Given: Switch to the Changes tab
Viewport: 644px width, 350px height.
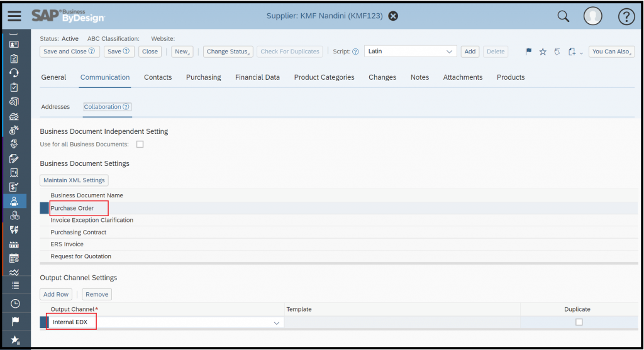Looking at the screenshot, I should tap(382, 77).
